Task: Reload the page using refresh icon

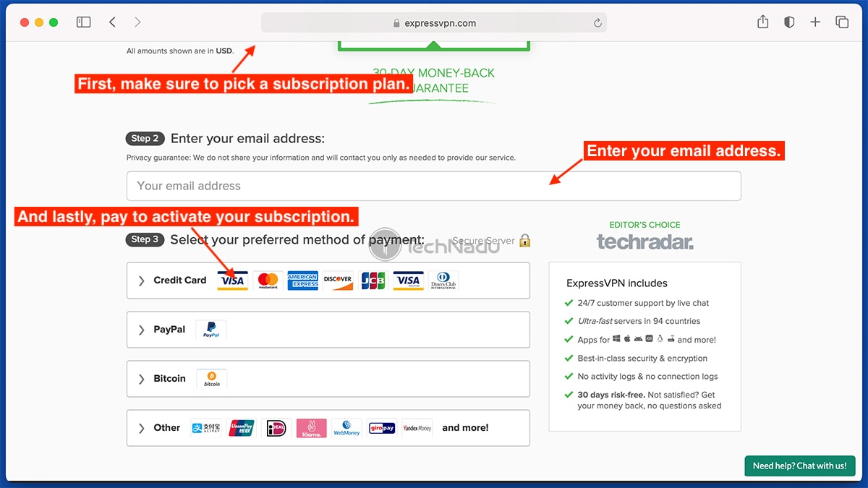Action: pos(597,23)
